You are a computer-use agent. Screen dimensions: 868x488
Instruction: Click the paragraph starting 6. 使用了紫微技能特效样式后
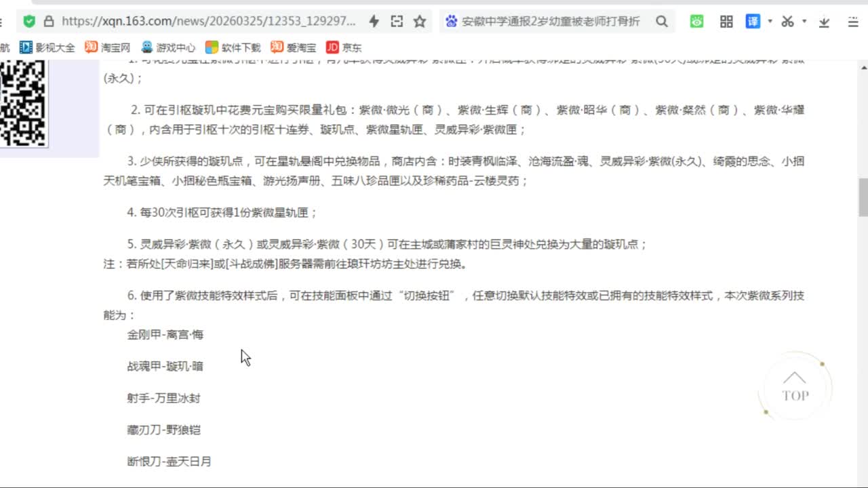coord(454,305)
